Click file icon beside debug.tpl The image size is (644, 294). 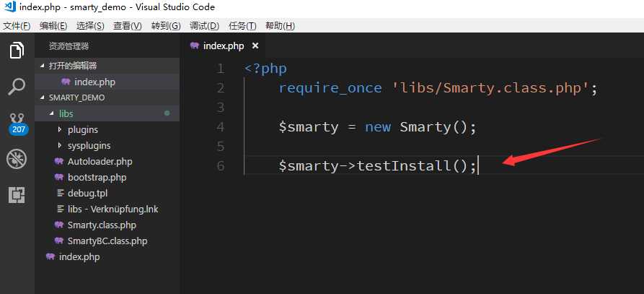(61, 193)
